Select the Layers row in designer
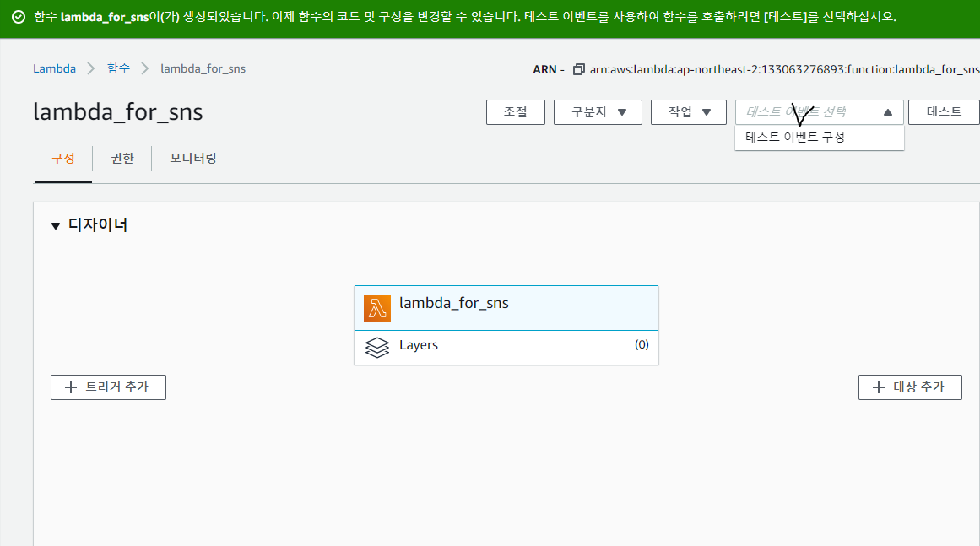This screenshot has height=546, width=980. tap(506, 348)
